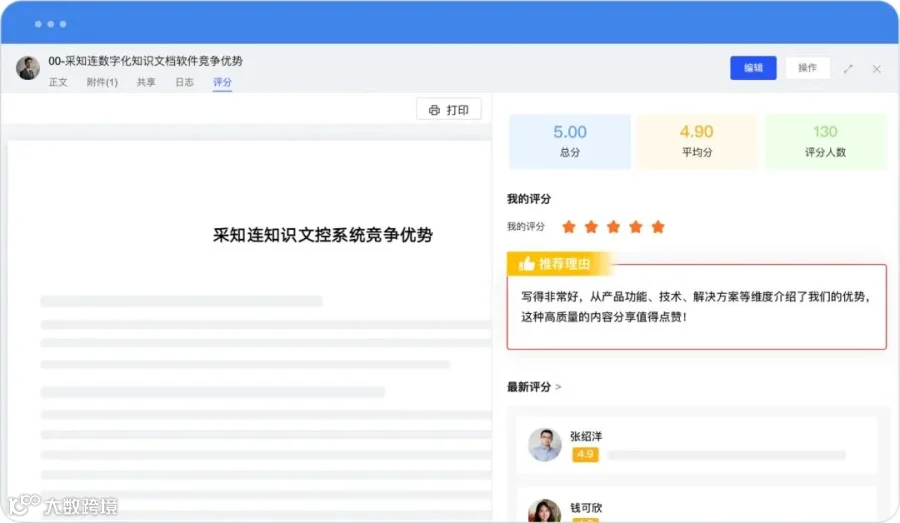The height and width of the screenshot is (523, 900).
Task: Set my rating to five stars
Action: [658, 227]
